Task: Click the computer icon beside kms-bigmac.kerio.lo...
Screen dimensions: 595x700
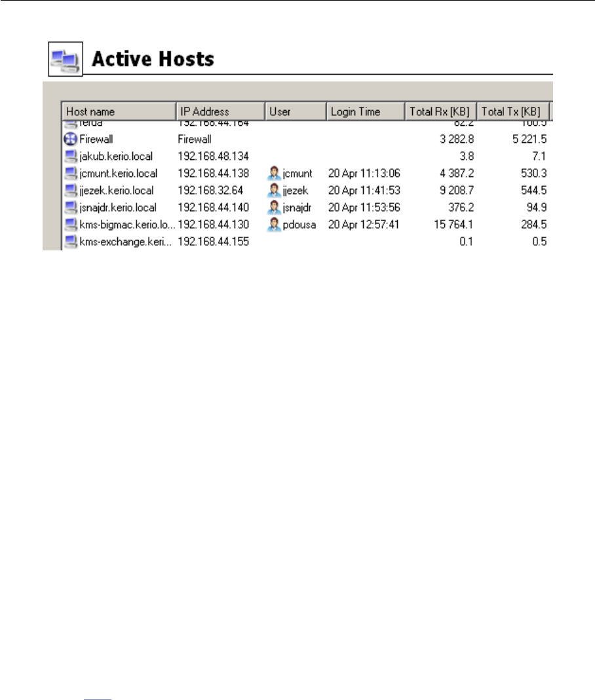Action: pyautogui.click(x=70, y=225)
